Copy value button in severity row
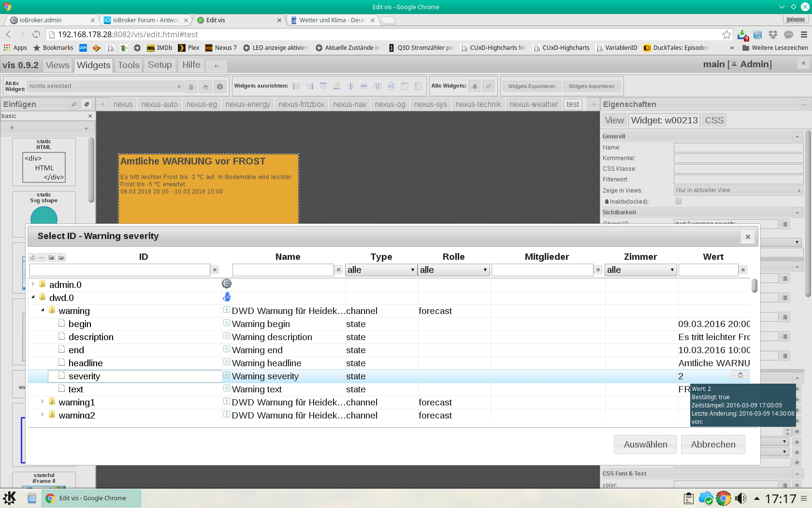 (740, 375)
